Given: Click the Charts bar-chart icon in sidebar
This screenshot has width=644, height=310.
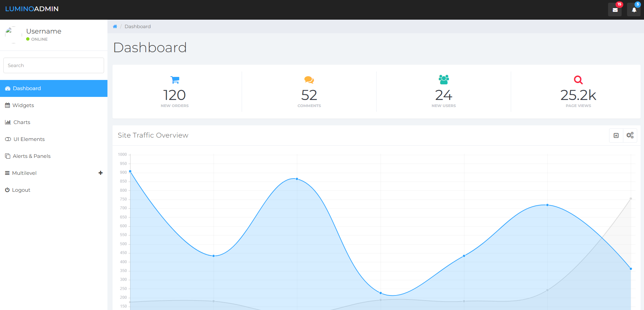Looking at the screenshot, I should (8, 122).
